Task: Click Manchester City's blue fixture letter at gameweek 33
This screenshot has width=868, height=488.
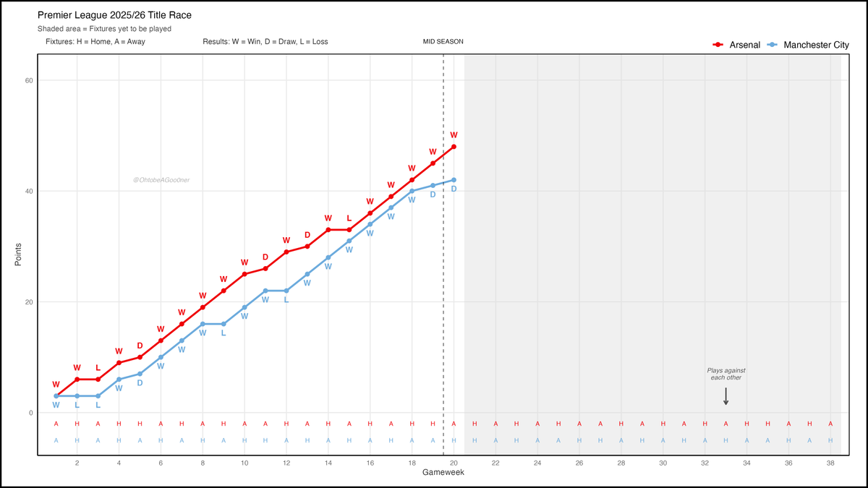Action: pos(726,440)
